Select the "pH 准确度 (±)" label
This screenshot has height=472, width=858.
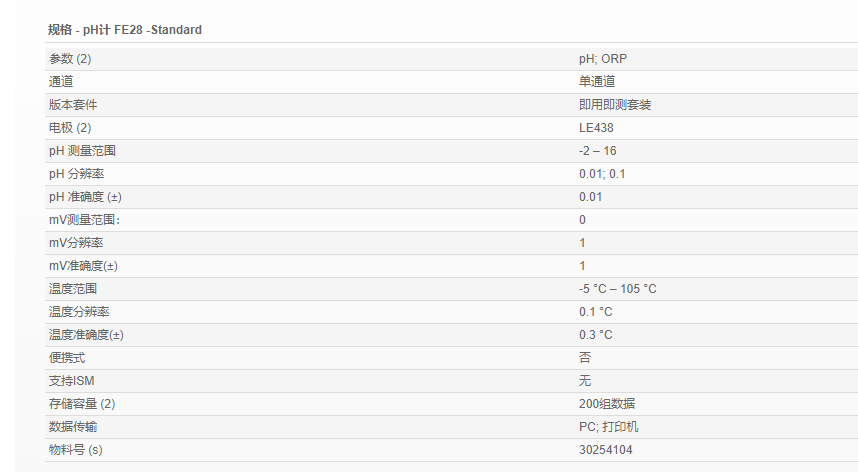(x=85, y=197)
